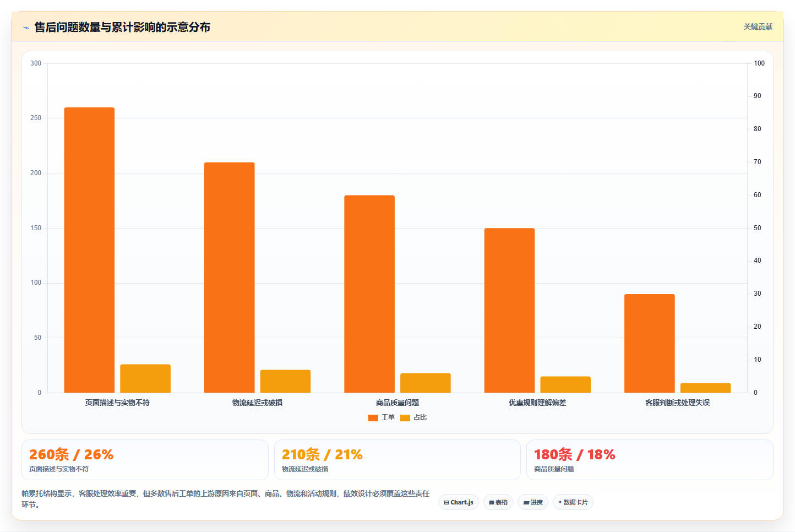Open the 210条 / 21% data card

397,460
